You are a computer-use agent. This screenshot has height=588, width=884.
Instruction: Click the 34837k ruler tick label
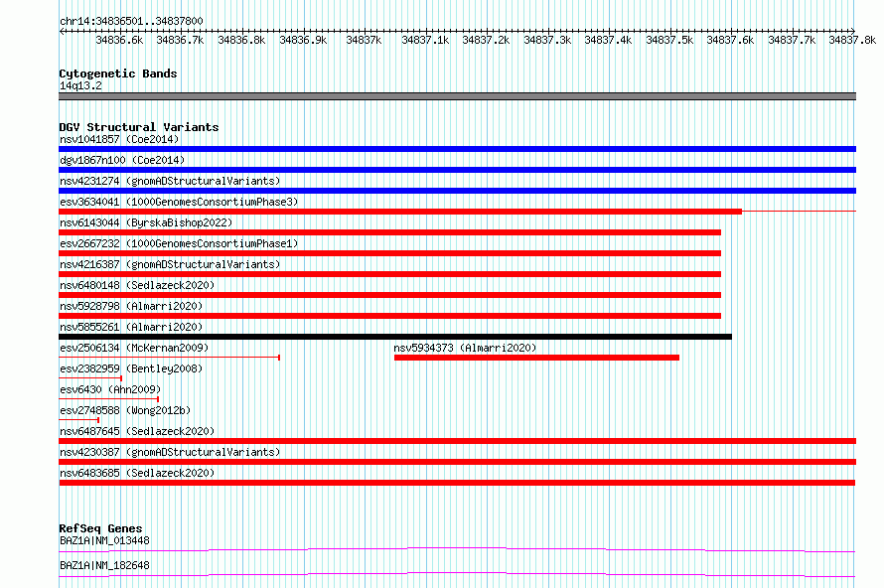tap(364, 40)
